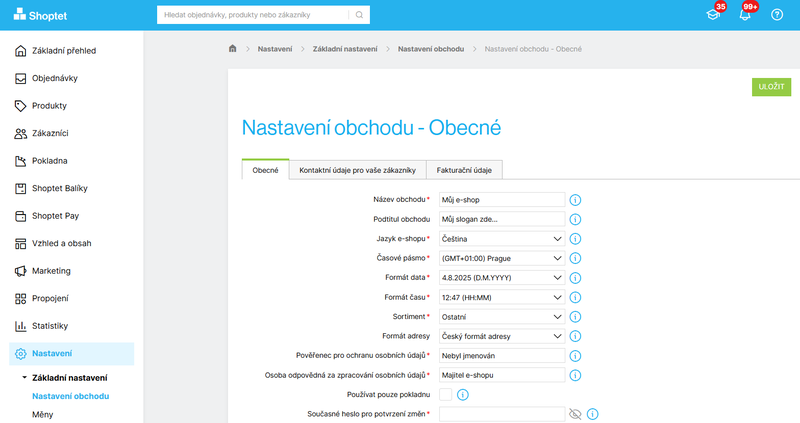Switch to the Fakturační údaje tab
Screen dimensions: 800x423
[464, 170]
